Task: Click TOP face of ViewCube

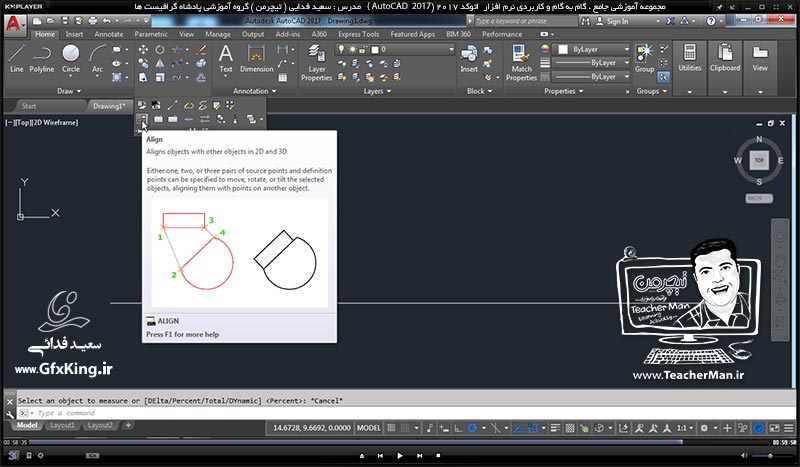Action: pyautogui.click(x=759, y=160)
